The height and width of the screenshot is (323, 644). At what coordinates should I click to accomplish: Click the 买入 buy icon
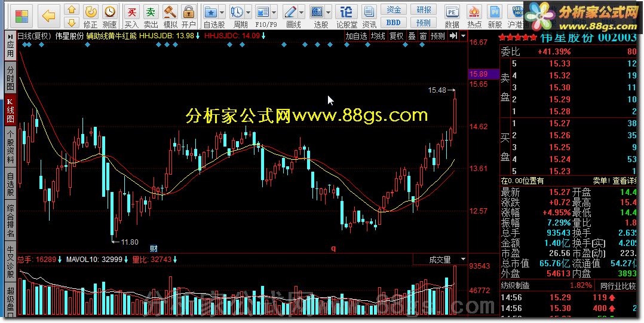[x=131, y=17]
